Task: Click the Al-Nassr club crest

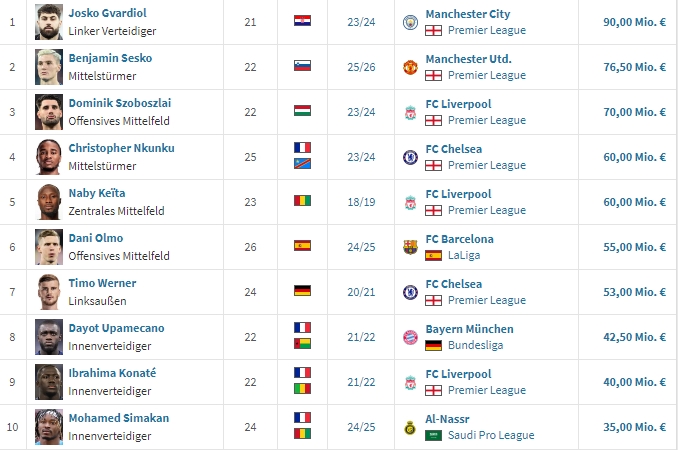Action: pyautogui.click(x=410, y=427)
